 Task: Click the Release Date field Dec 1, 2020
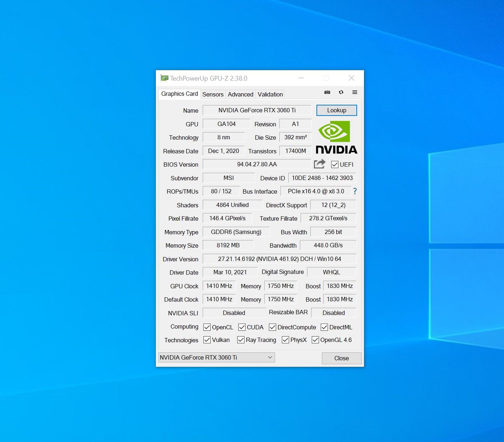pyautogui.click(x=224, y=151)
